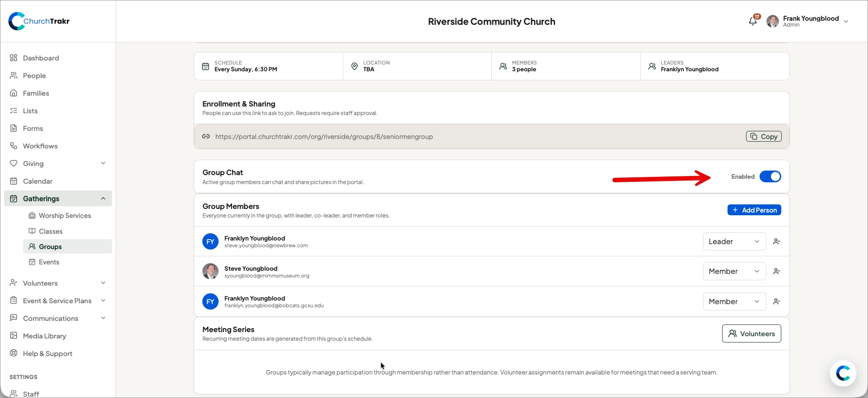Open the floating ChurchTrakr chat bubble
The image size is (868, 398).
843,373
